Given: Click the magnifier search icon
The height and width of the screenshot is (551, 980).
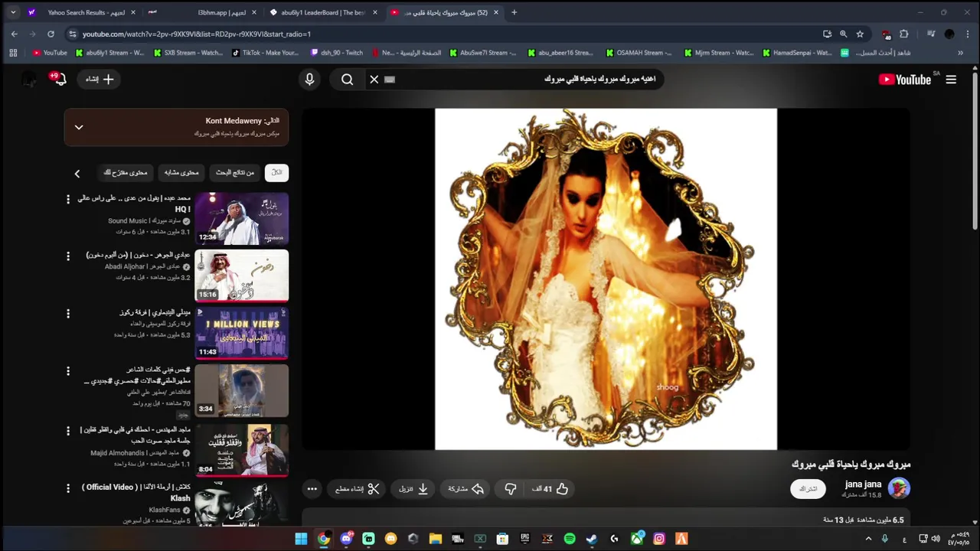Looking at the screenshot, I should pyautogui.click(x=348, y=80).
